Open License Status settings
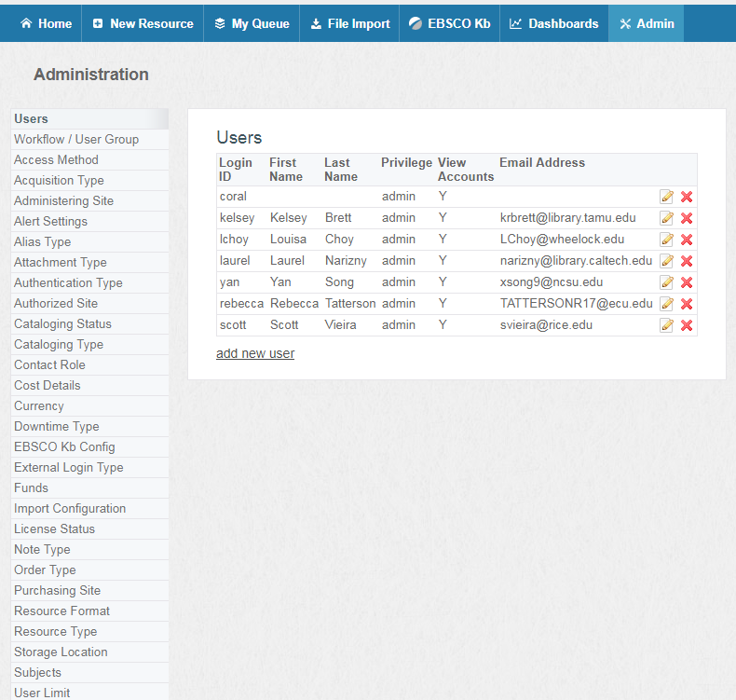This screenshot has width=736, height=700. tap(89, 529)
